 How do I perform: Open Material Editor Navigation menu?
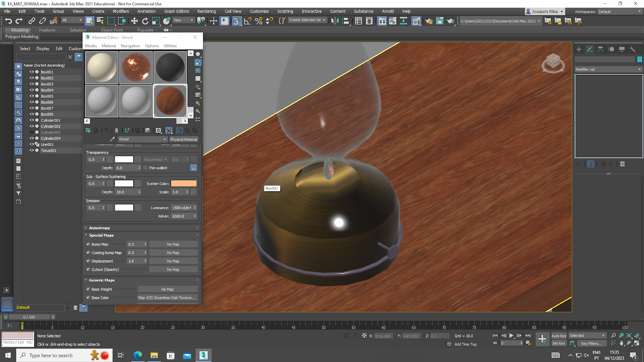click(130, 46)
